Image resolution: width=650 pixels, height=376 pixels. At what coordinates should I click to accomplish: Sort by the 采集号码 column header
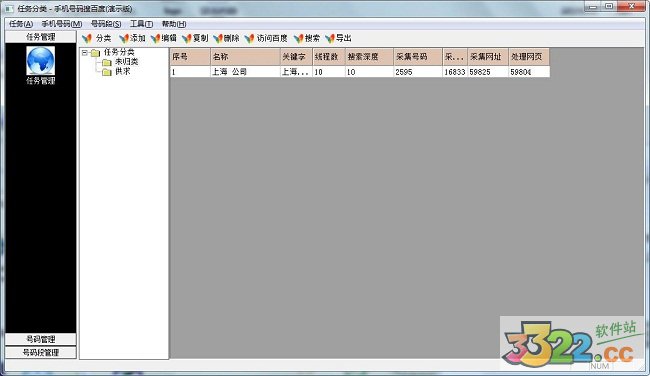pyautogui.click(x=417, y=57)
